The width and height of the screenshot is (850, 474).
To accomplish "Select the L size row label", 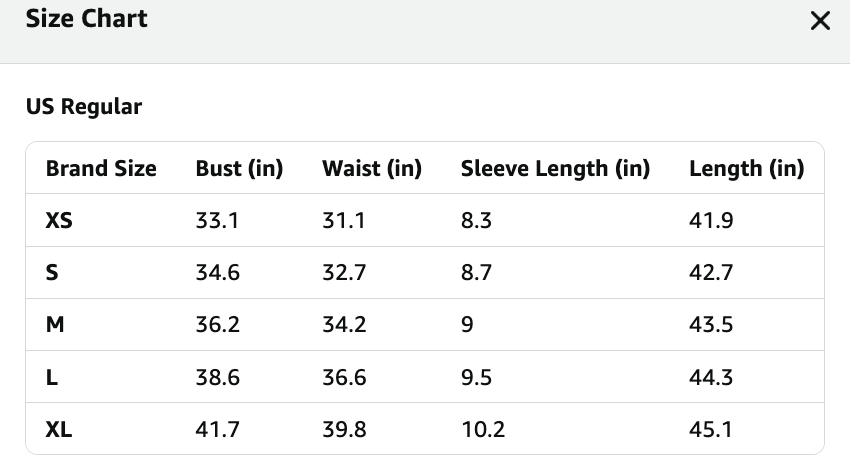I will (51, 377).
